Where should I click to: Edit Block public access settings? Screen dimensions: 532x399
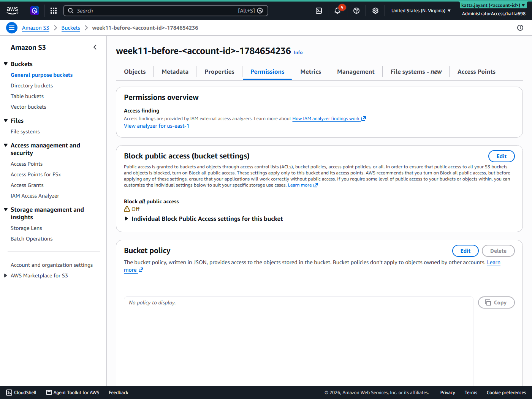click(501, 156)
